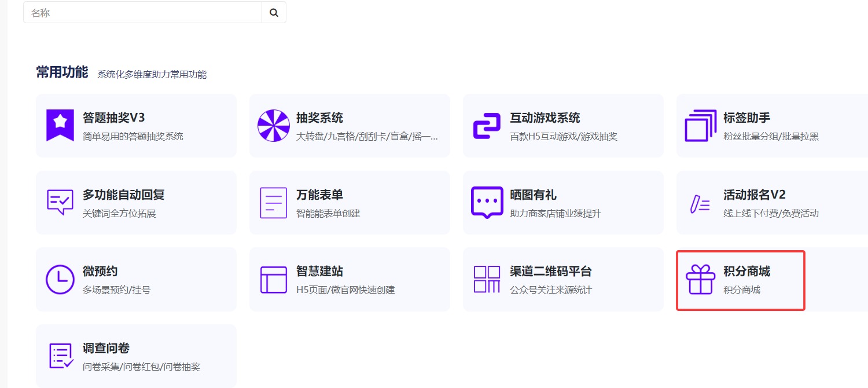Open the 微预约 clock icon

(60, 279)
